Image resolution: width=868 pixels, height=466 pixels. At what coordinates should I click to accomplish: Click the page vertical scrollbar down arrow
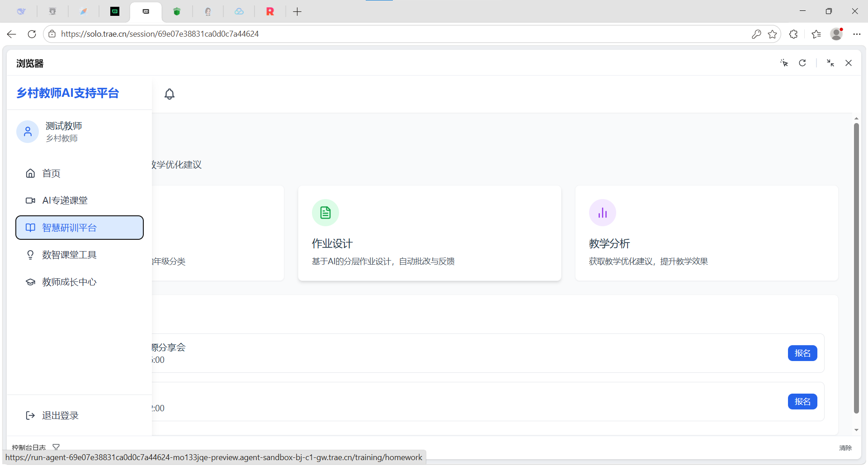(x=856, y=430)
